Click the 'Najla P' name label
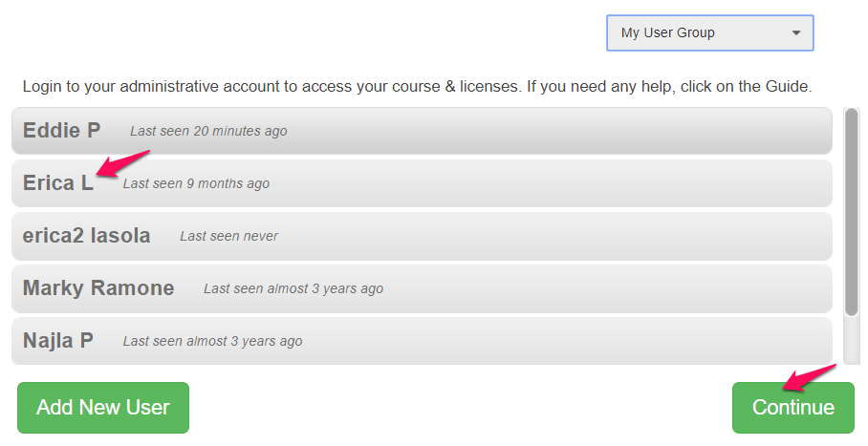 [57, 341]
